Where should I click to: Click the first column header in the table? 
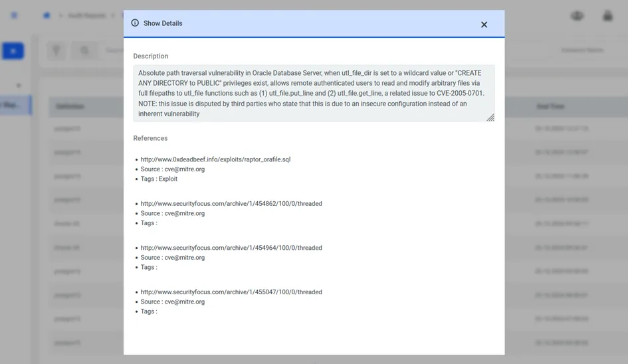click(70, 106)
